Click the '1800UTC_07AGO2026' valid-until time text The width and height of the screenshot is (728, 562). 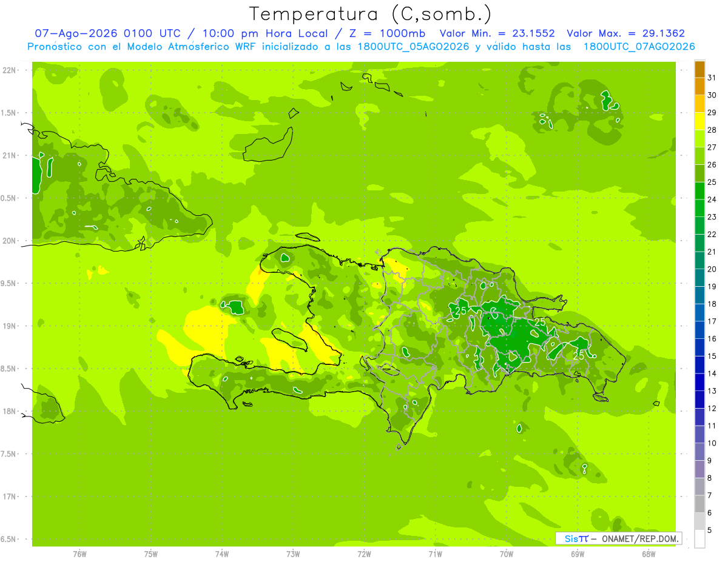[x=639, y=47]
